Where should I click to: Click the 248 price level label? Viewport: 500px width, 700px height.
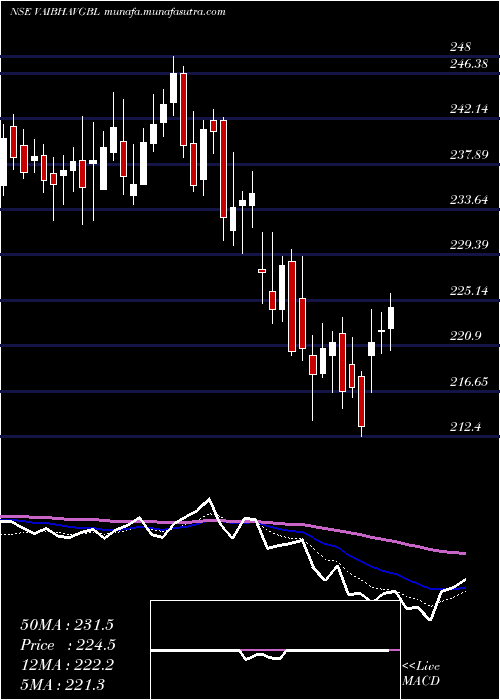tap(458, 47)
